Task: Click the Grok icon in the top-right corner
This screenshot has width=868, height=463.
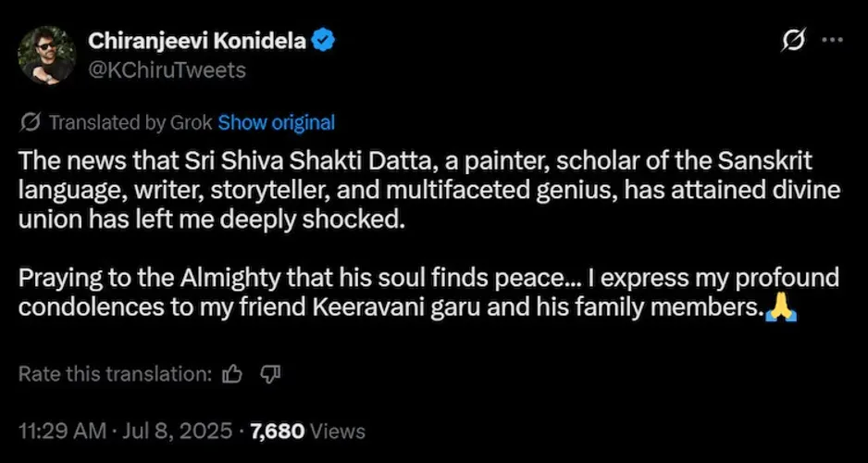Action: pyautogui.click(x=792, y=41)
